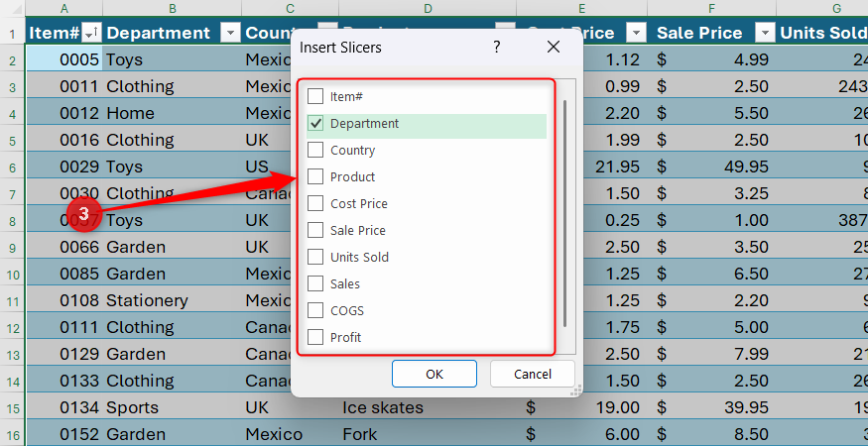The height and width of the screenshot is (446, 868).
Task: Select the Profit slicer checkbox
Action: point(315,337)
